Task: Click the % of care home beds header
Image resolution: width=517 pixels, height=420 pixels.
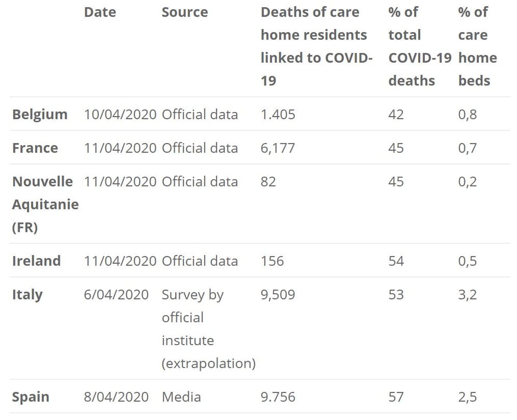Action: coord(477,46)
